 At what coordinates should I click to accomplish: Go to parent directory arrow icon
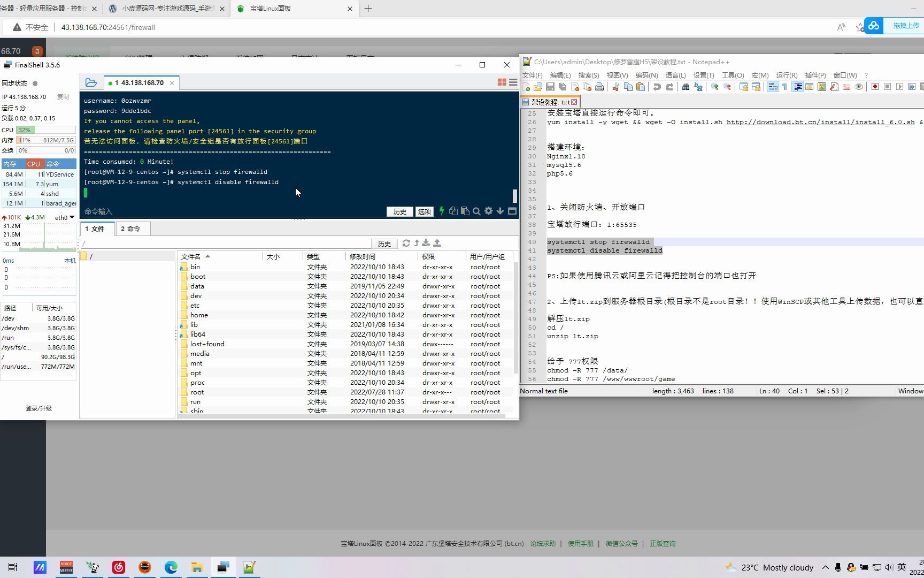tap(417, 243)
